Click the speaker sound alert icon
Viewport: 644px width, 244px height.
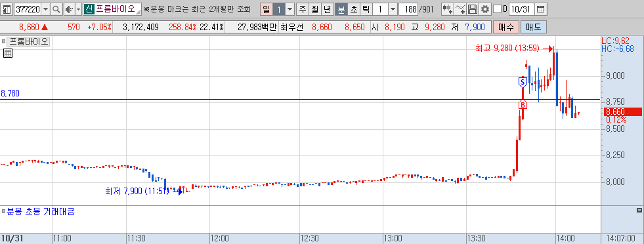[69, 9]
